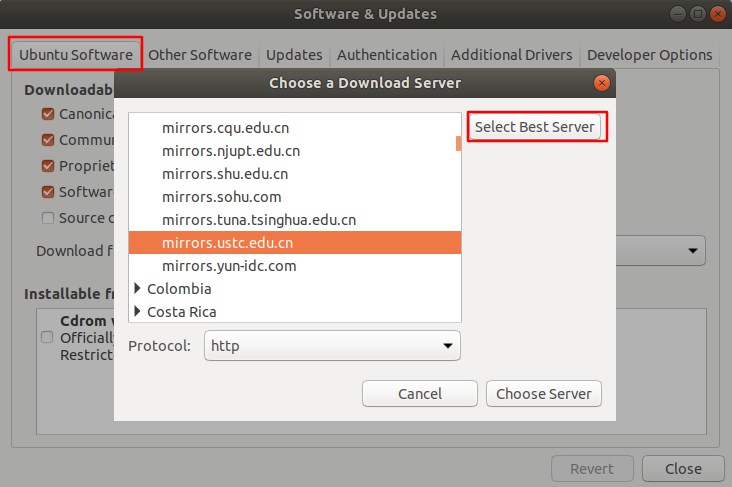
Task: Cancel the download server dialog
Action: point(419,394)
